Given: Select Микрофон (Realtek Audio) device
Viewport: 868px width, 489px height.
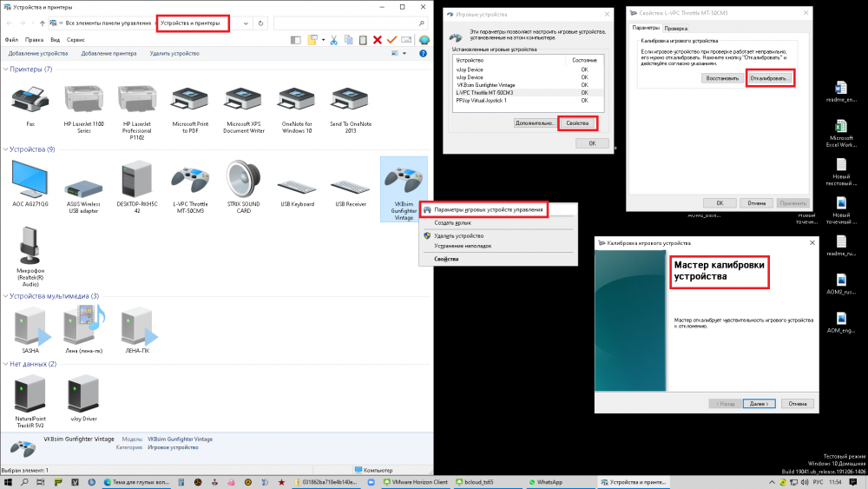Looking at the screenshot, I should 30,256.
